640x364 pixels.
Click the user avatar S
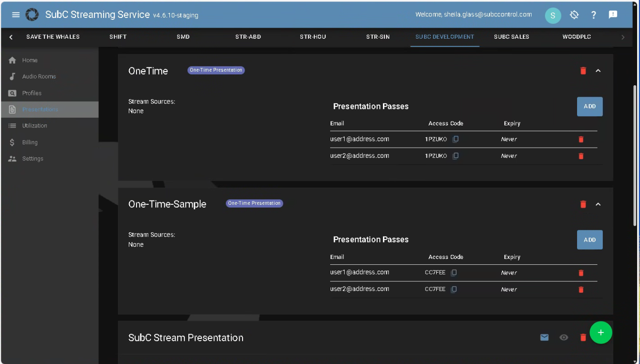click(553, 15)
